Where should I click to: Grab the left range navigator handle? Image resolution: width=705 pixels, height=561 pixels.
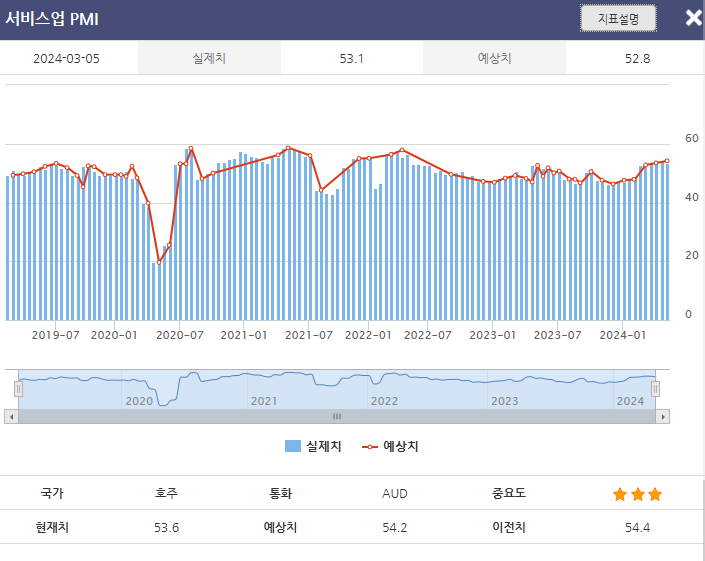18,389
